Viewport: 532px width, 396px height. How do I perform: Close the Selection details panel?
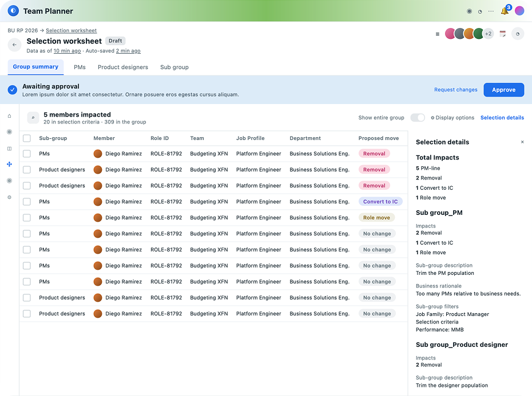click(x=522, y=142)
